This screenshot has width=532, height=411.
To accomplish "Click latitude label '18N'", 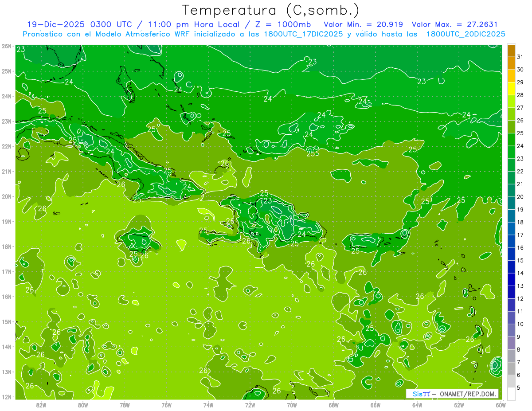I will (x=6, y=247).
